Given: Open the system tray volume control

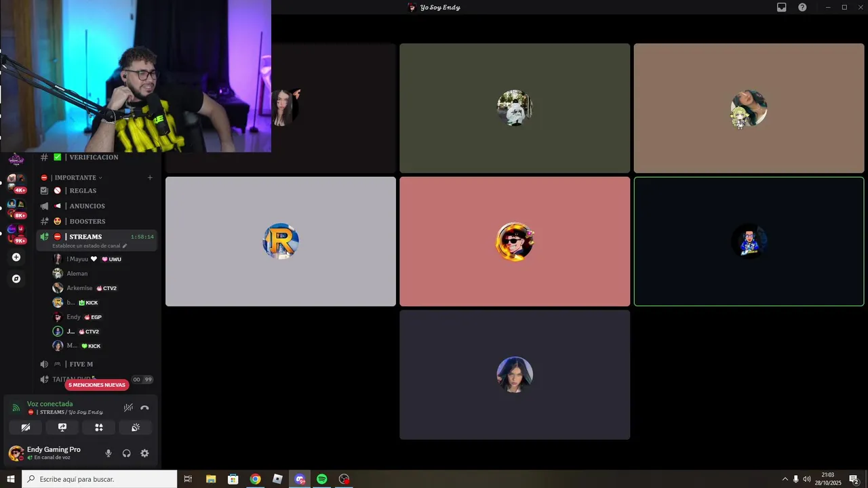Looking at the screenshot, I should [x=806, y=479].
